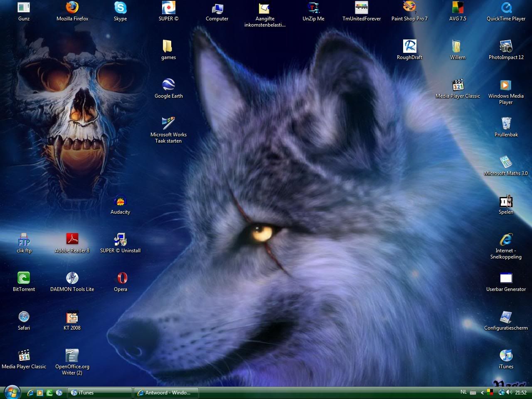
Task: Select the SUPER © Uninstall icon
Action: pyautogui.click(x=121, y=243)
